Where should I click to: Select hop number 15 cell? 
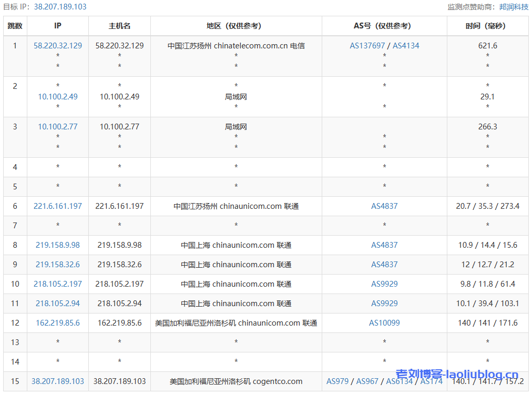pos(15,381)
